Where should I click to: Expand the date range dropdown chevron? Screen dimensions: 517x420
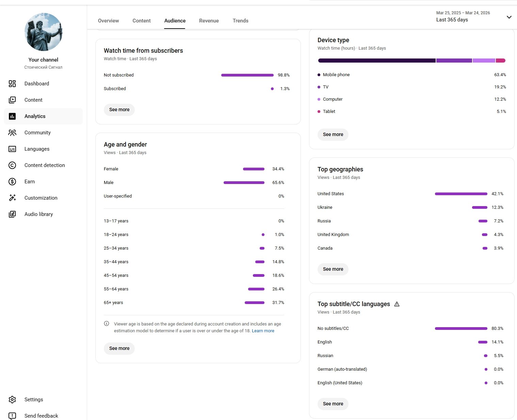tap(509, 17)
